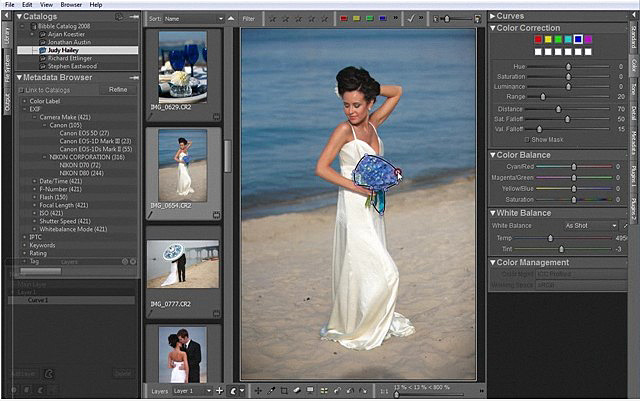Select the pan/move tool icon
The image size is (640, 401).
(x=259, y=390)
